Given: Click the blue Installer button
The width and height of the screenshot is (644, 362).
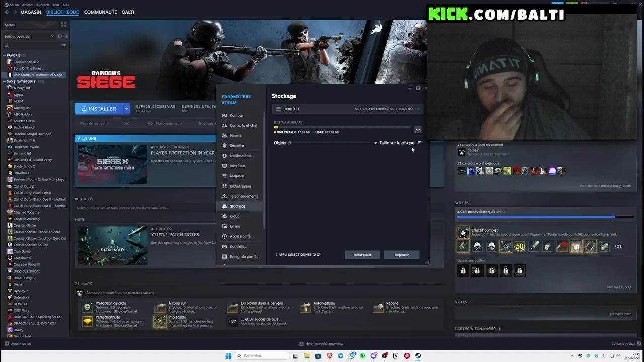Looking at the screenshot, I should pos(99,109).
